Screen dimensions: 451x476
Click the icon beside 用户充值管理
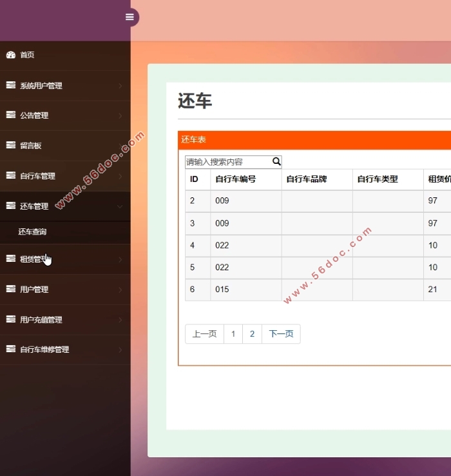click(x=11, y=319)
